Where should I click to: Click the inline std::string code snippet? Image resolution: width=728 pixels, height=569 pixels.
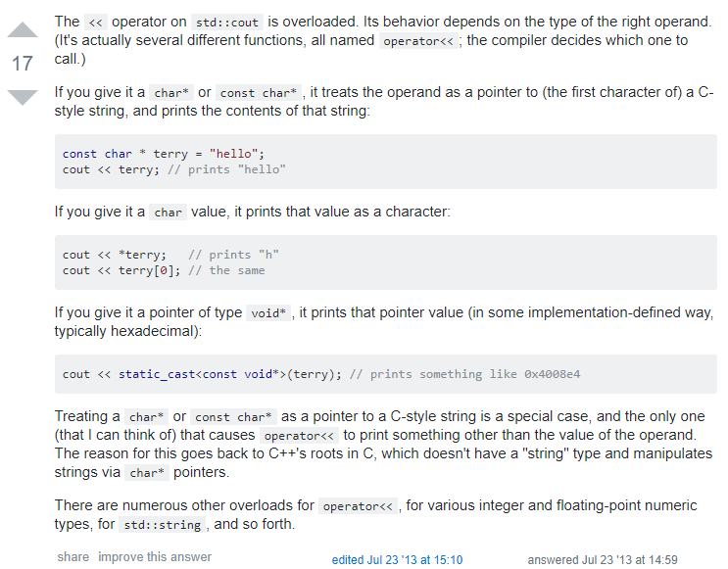(x=162, y=525)
